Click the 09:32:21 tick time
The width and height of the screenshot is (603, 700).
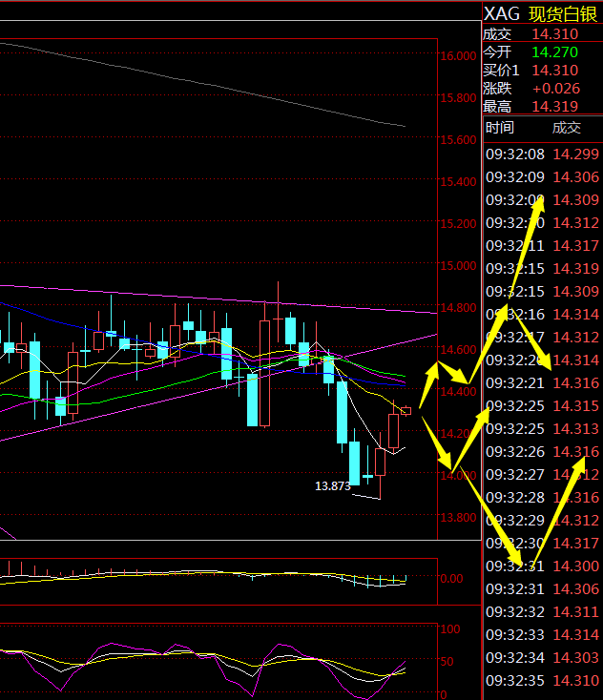click(x=515, y=383)
